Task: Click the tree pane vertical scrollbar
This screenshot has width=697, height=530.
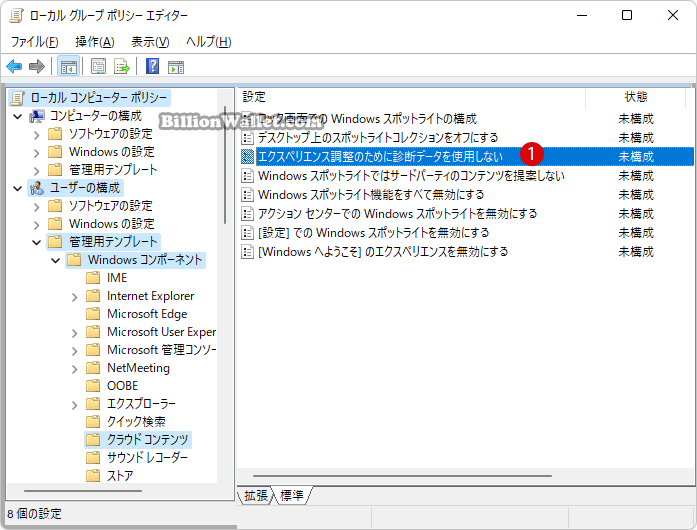Action: [225, 165]
